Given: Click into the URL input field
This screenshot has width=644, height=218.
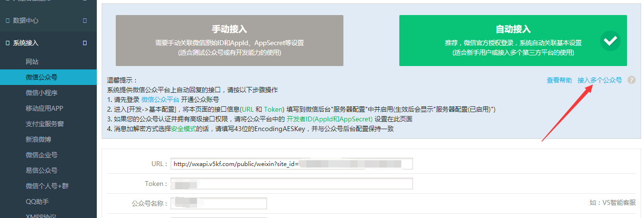Looking at the screenshot, I should tap(292, 164).
